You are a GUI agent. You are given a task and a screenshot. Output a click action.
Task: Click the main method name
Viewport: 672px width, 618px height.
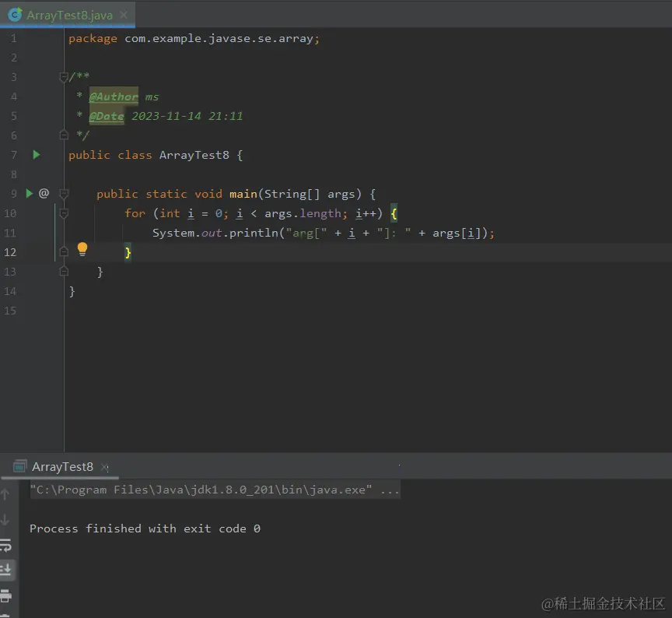click(x=243, y=194)
